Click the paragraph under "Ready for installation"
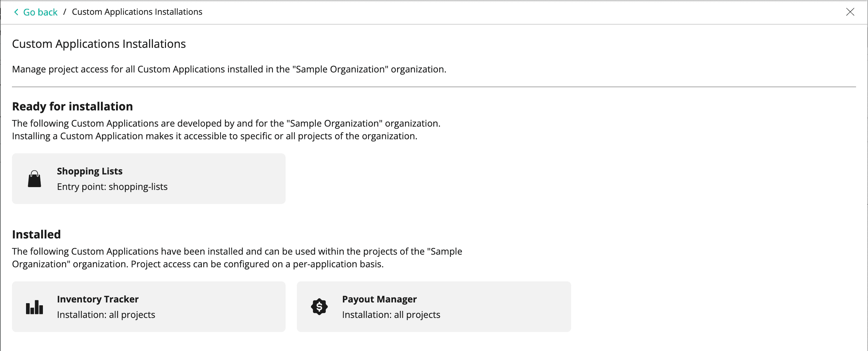 [x=226, y=130]
